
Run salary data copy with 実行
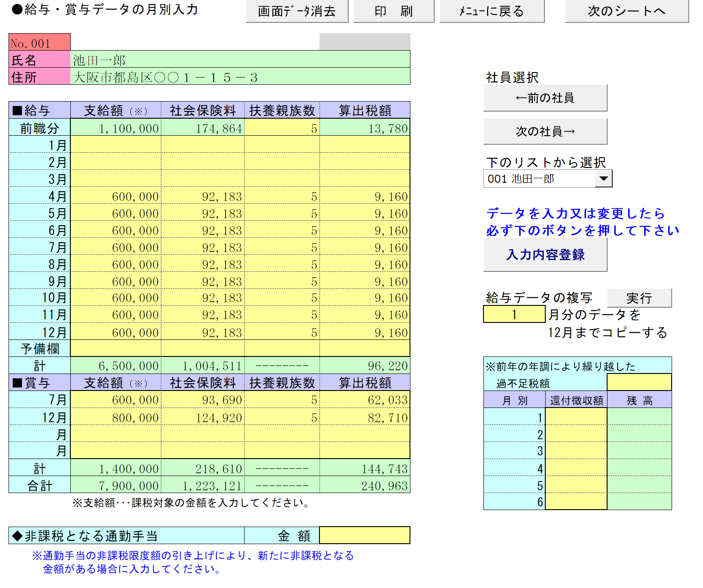(639, 298)
